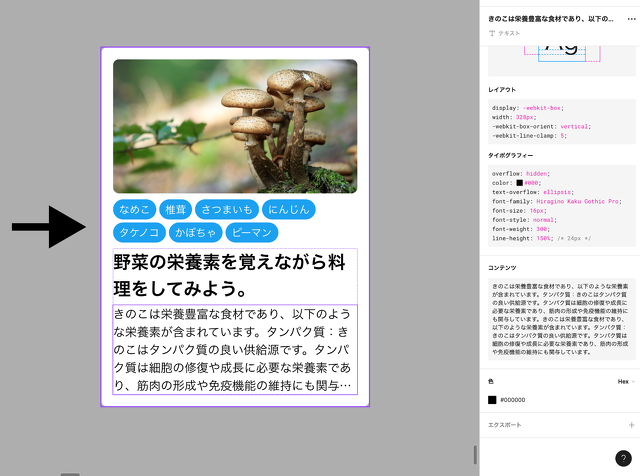
Task: Click the ピーマン tag chip
Action: [x=251, y=233]
